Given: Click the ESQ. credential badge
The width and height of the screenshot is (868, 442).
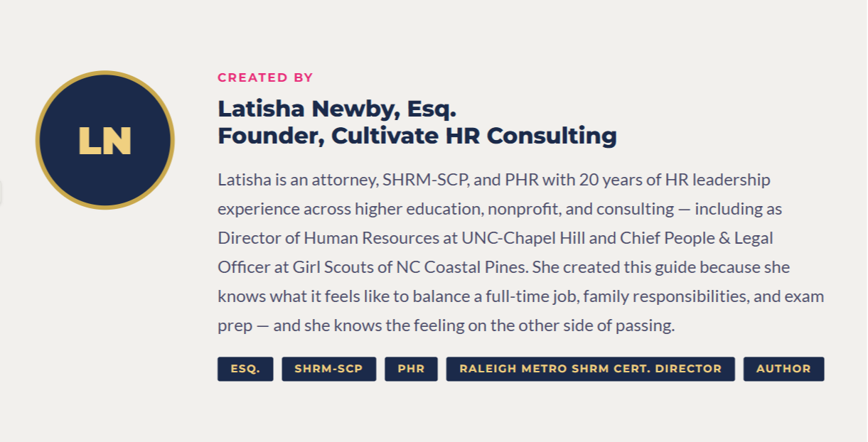Looking at the screenshot, I should click(x=245, y=369).
